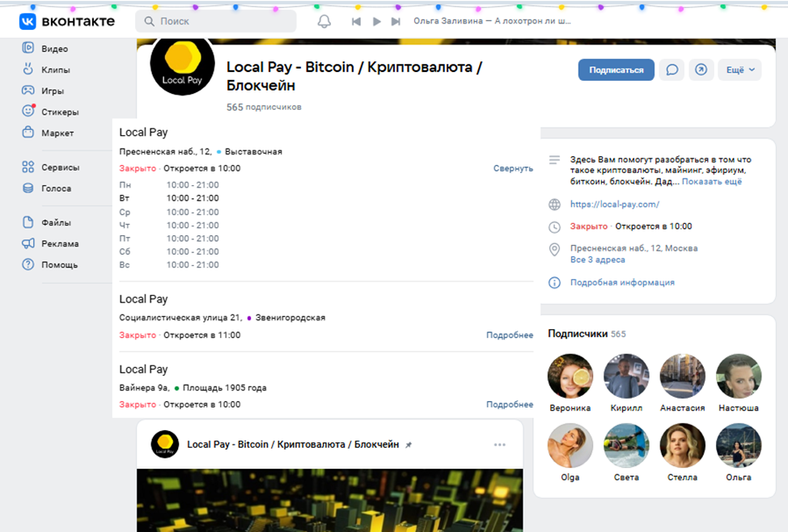Open subscriber Ольга's avatar

pos(739,445)
